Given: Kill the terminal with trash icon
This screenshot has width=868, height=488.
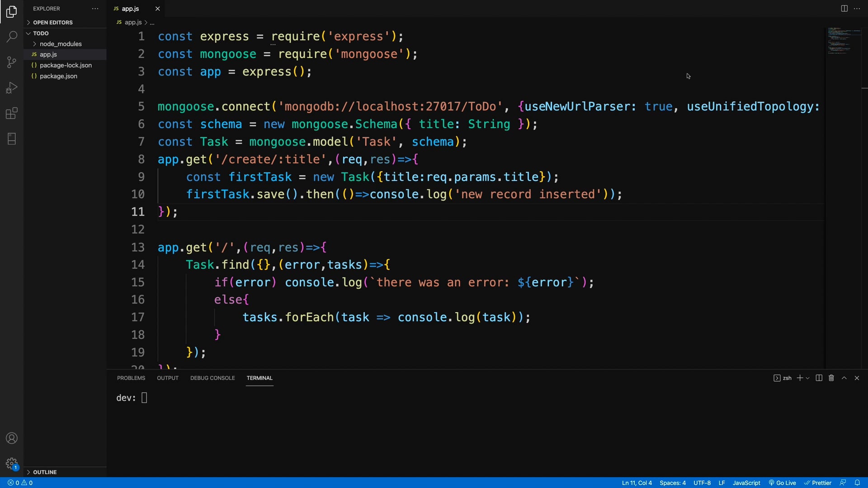Looking at the screenshot, I should [x=831, y=378].
